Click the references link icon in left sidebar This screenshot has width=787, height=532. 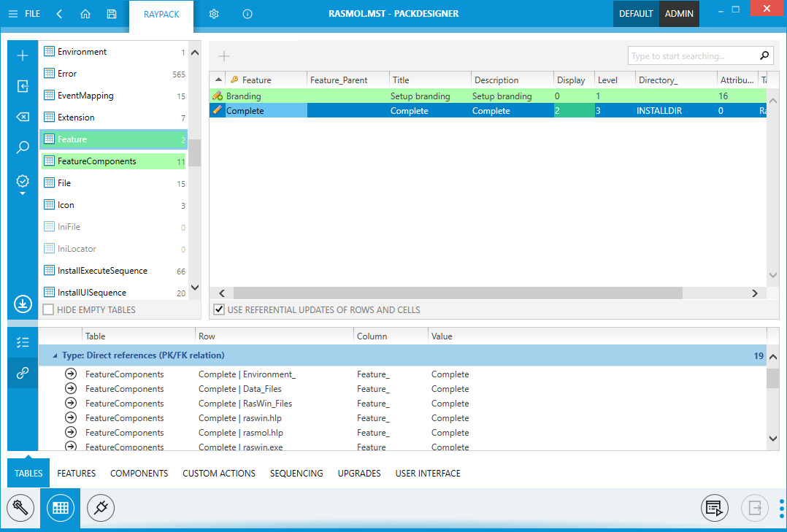click(x=23, y=373)
